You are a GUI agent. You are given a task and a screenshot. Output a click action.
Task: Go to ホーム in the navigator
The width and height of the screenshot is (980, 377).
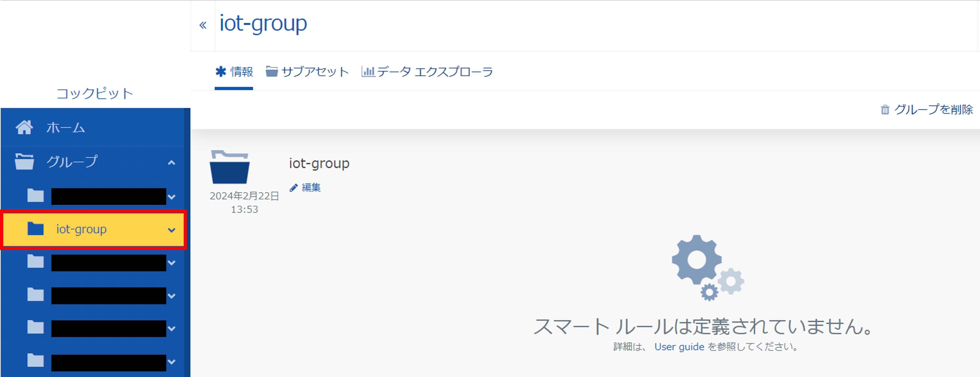pyautogui.click(x=66, y=128)
